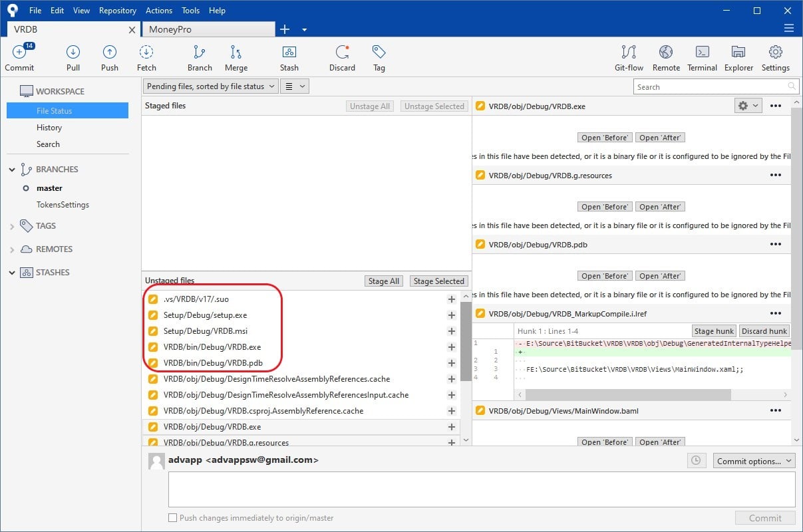This screenshot has width=803, height=532.
Task: Switch to the MoneyPro tab
Action: click(208, 29)
